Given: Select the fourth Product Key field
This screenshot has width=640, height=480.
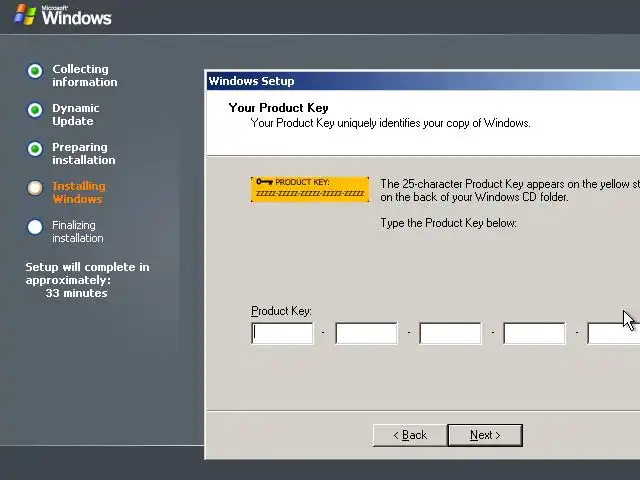Looking at the screenshot, I should tap(534, 333).
